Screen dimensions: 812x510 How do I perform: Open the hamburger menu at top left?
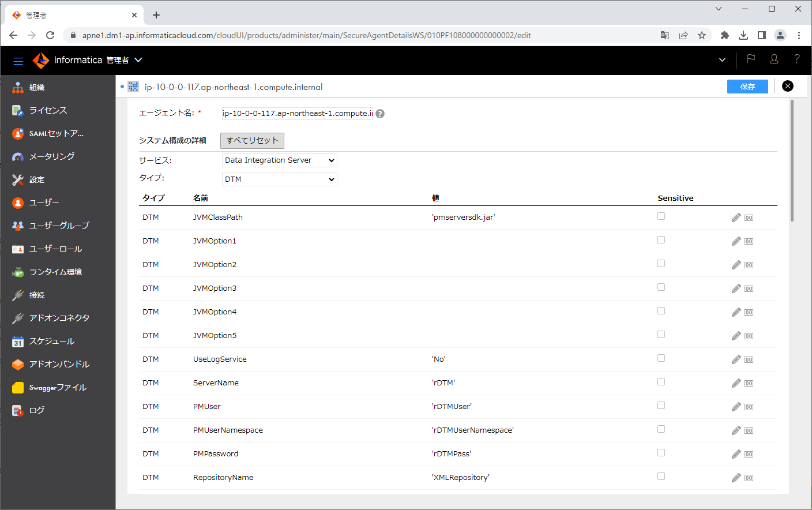18,61
